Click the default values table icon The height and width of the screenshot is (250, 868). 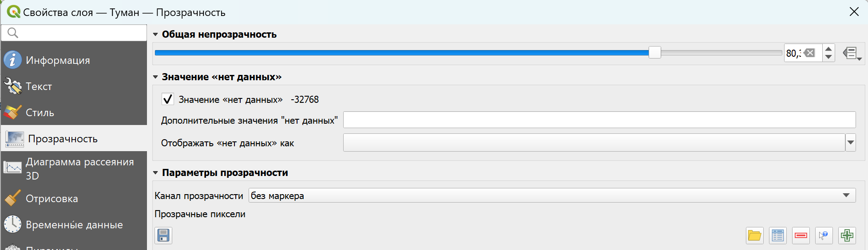777,235
